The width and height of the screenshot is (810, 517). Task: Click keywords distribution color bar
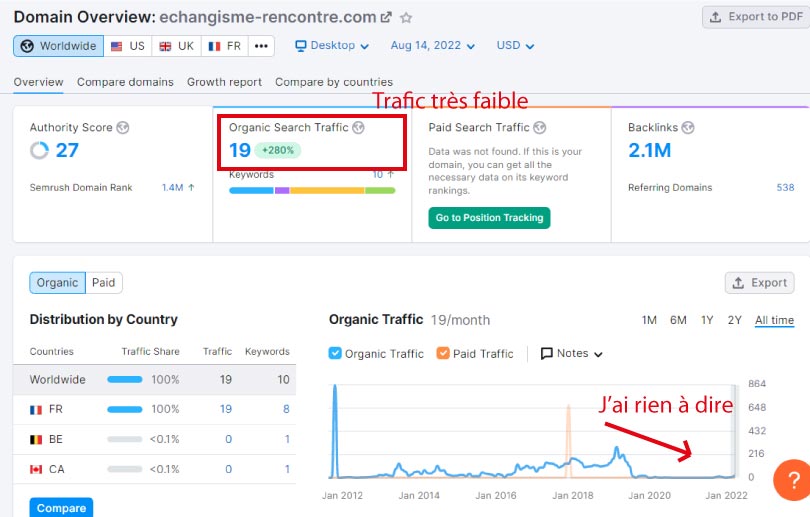coord(312,191)
